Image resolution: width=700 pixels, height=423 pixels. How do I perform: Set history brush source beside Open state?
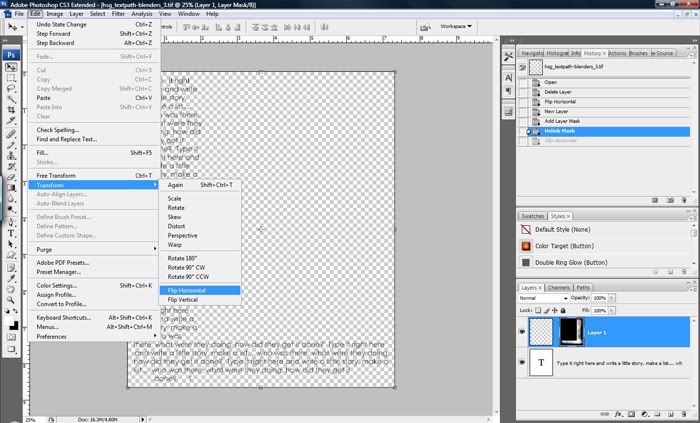tap(522, 83)
